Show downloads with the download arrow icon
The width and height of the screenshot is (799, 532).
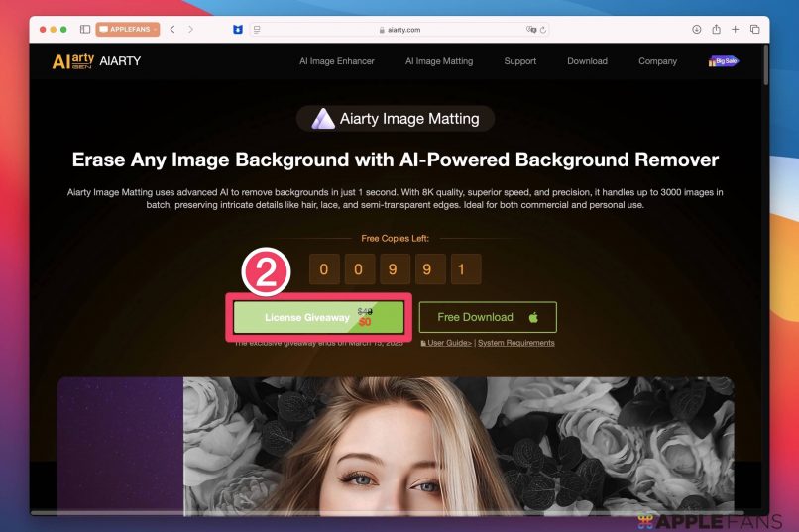tap(697, 30)
